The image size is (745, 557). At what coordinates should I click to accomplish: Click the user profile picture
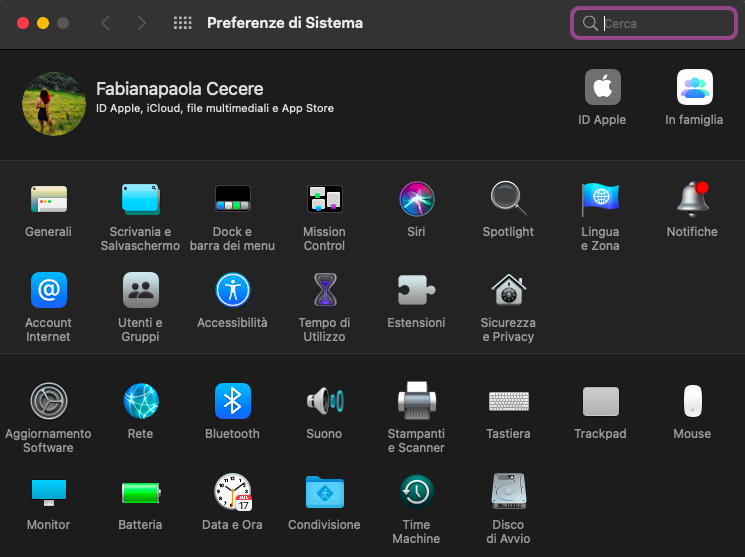coord(54,104)
